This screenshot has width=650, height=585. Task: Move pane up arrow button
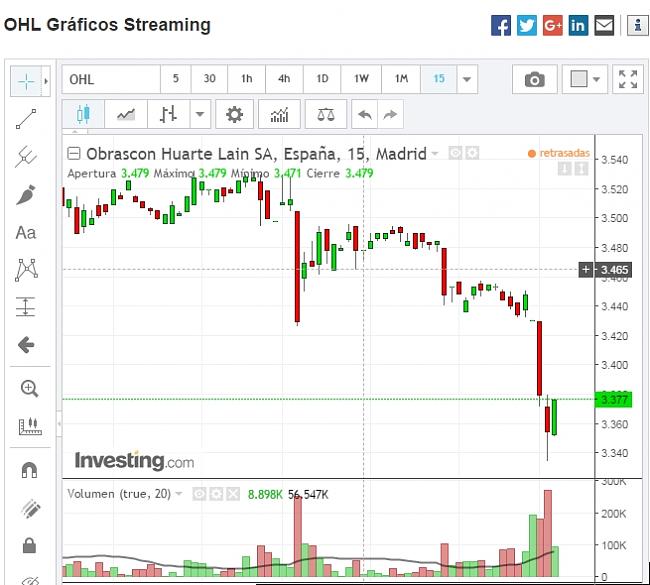pos(581,168)
